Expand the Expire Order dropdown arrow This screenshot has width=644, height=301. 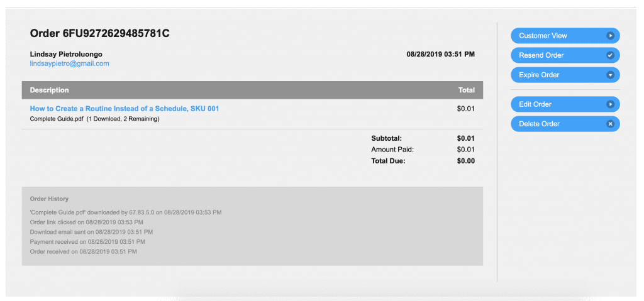(609, 75)
